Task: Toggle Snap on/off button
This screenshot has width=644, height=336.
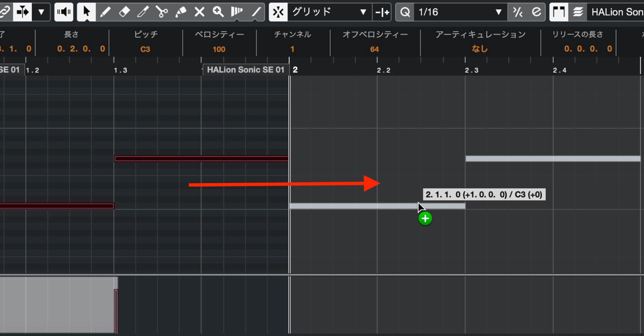Action: [x=278, y=12]
